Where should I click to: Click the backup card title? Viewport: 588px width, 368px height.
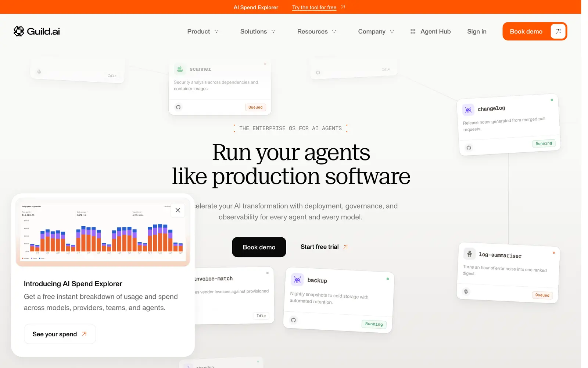tap(317, 280)
